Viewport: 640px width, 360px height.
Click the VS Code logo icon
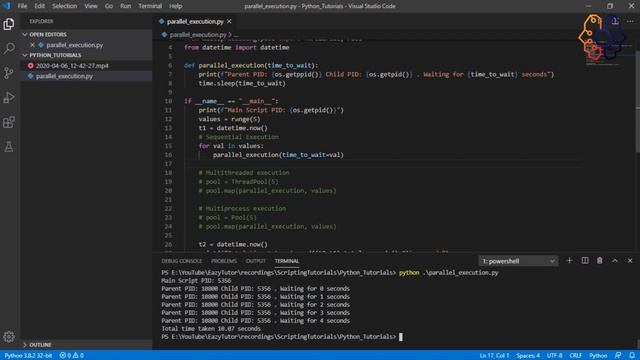[x=7, y=6]
